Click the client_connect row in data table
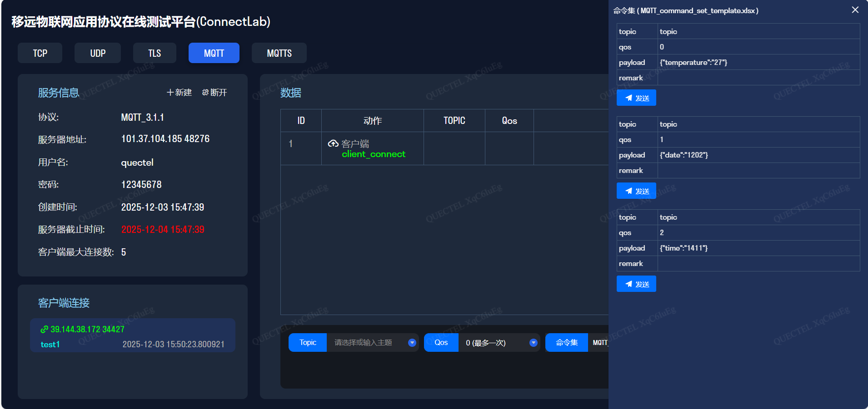This screenshot has height=409, width=868. click(374, 154)
